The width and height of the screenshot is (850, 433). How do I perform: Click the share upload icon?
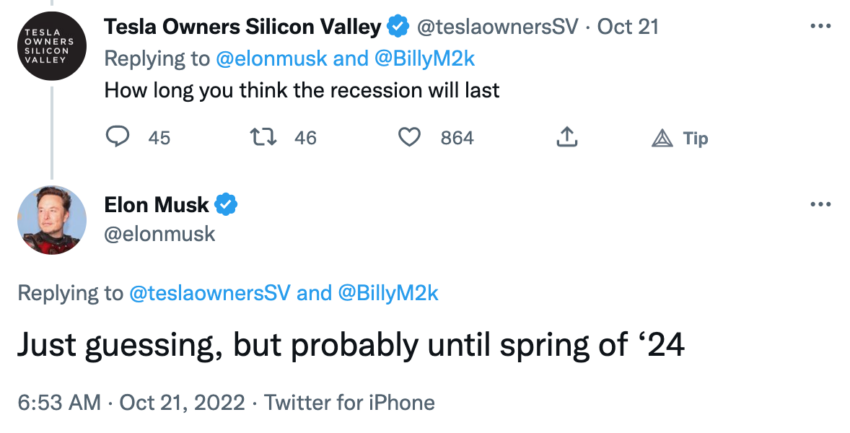click(x=565, y=138)
